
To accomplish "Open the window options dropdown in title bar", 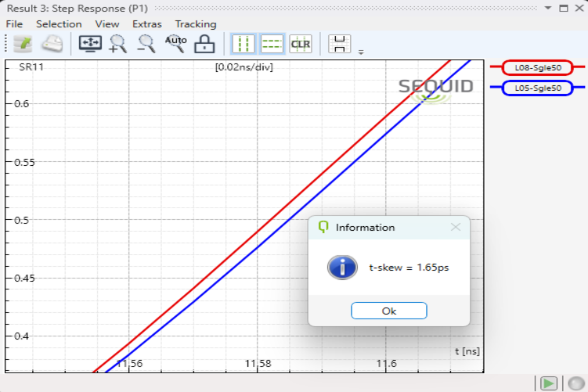I will click(548, 8).
